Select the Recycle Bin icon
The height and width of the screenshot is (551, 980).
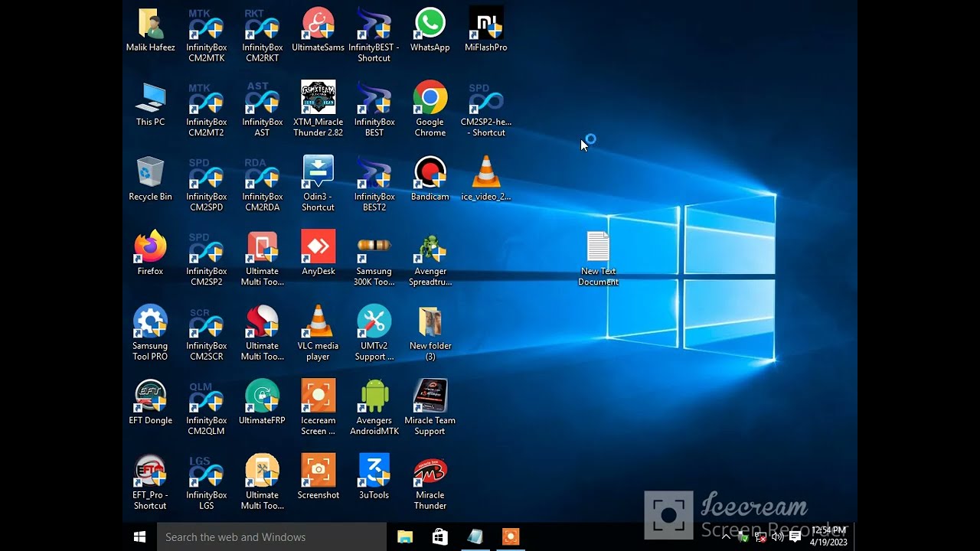[x=150, y=180]
